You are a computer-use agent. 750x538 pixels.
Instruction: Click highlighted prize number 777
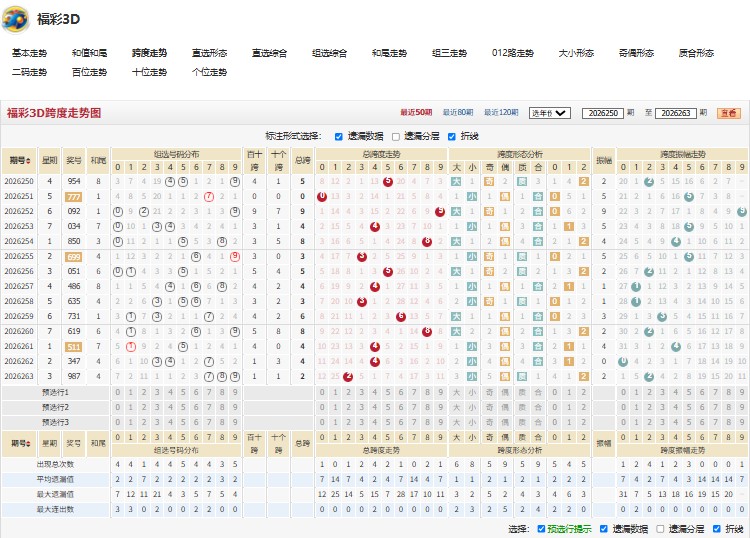pyautogui.click(x=73, y=197)
